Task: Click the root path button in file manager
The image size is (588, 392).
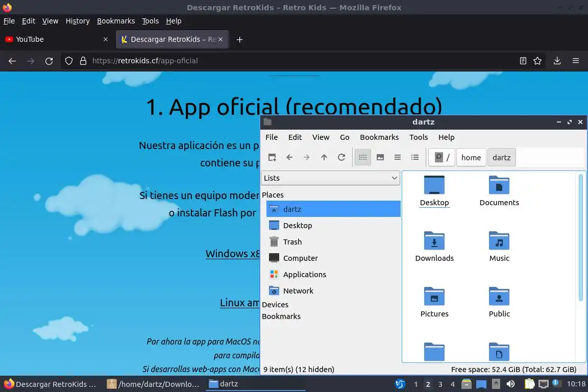Action: (442, 157)
